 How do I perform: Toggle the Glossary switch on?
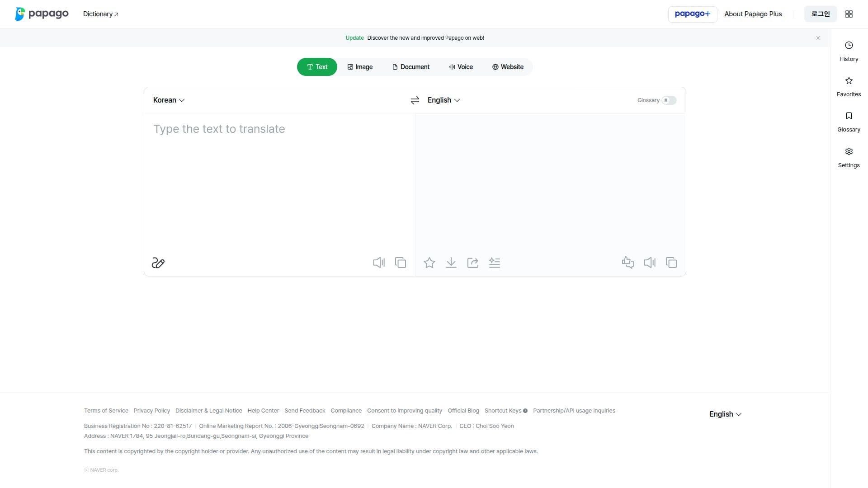(669, 100)
